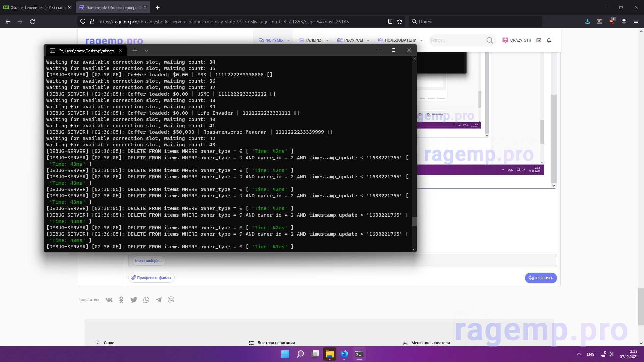Click the browser reload button
644x362 pixels.
click(x=32, y=22)
